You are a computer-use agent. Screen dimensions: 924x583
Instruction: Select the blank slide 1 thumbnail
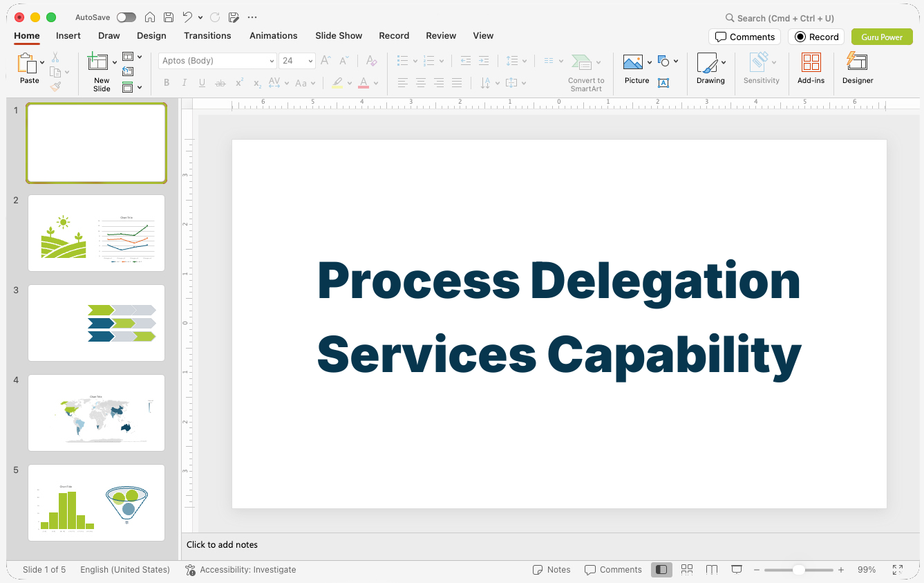tap(96, 143)
